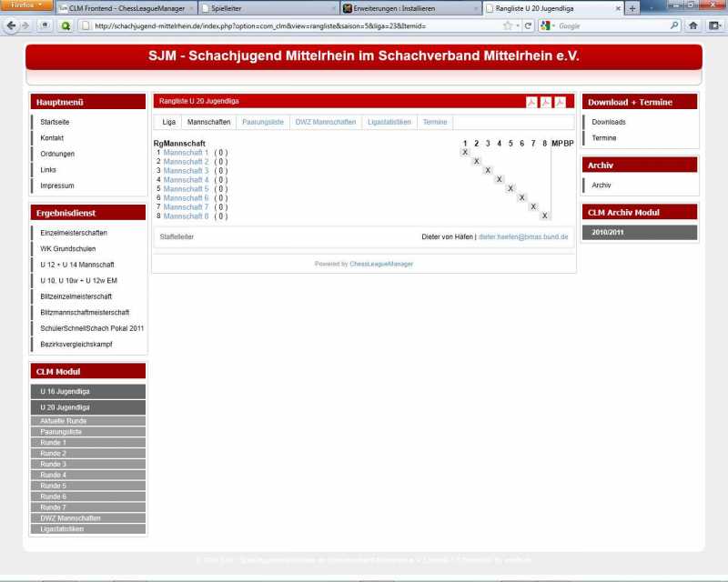This screenshot has height=582, width=728.
Task: Open the Firefox application menu dropdown
Action: 26,5
